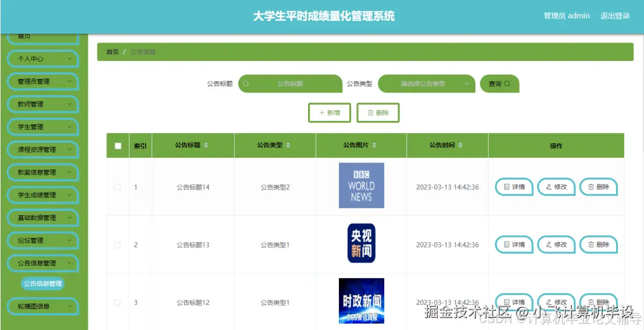644x330 pixels.
Task: Click 删除 for 公告标题12 row
Action: [599, 302]
